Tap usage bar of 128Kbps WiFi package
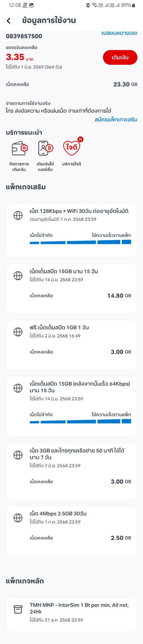Screen dimensions: 143x644 coord(80,242)
